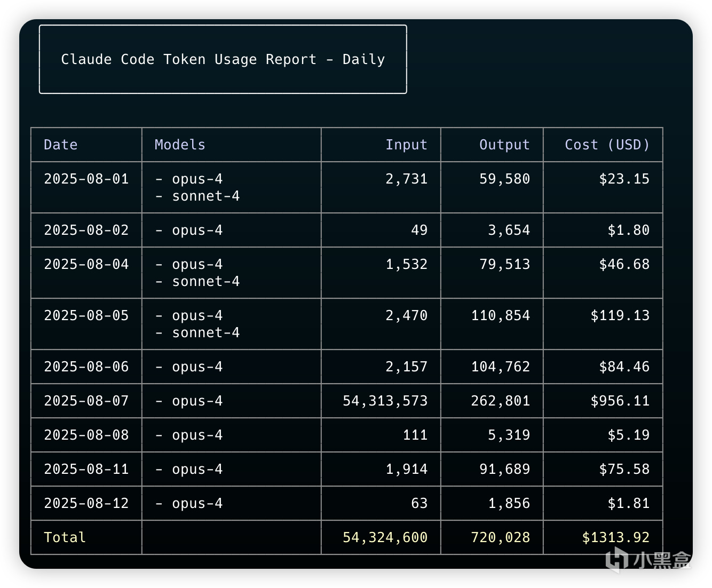The height and width of the screenshot is (588, 712).
Task: Click the cost $46.68
Action: tap(624, 264)
